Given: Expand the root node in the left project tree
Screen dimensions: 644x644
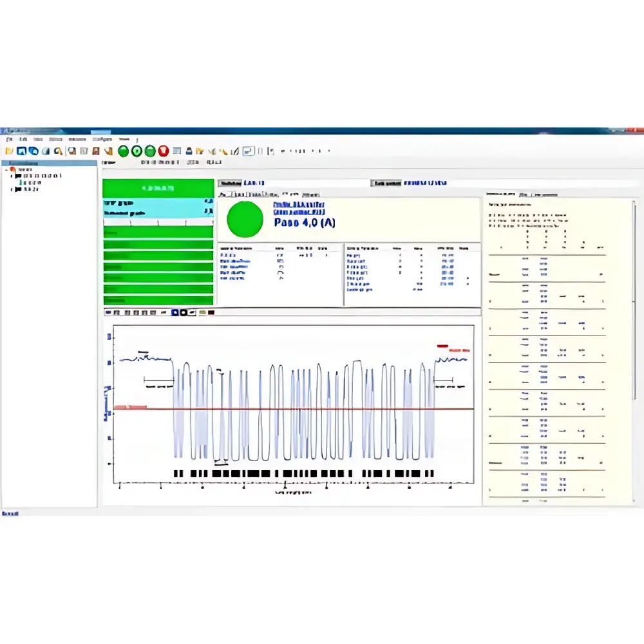Looking at the screenshot, I should 6,171.
